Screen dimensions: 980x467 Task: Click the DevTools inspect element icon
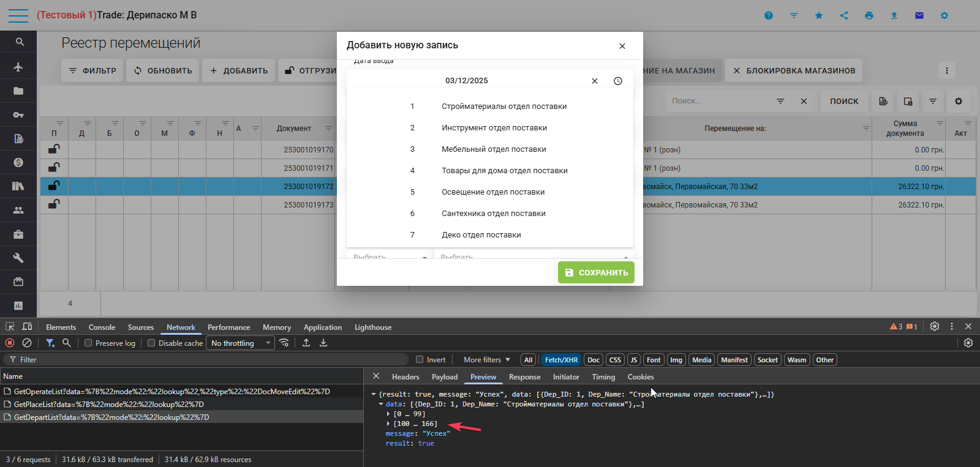pos(10,327)
